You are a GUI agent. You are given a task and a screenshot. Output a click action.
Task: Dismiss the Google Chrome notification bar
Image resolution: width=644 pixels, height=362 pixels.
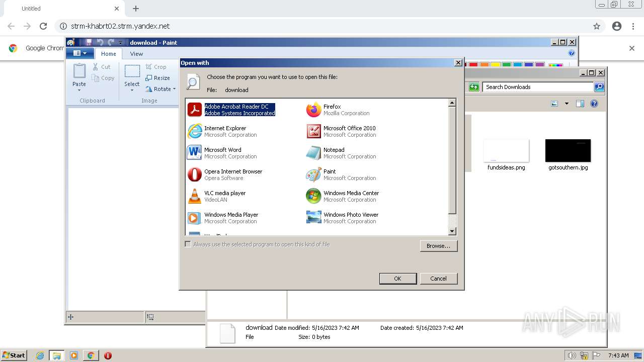[x=632, y=48]
